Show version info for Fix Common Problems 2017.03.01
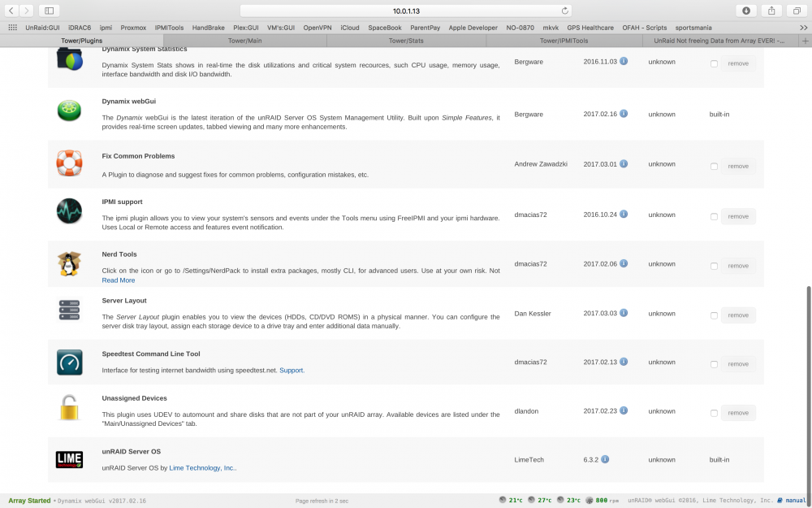 pyautogui.click(x=624, y=164)
